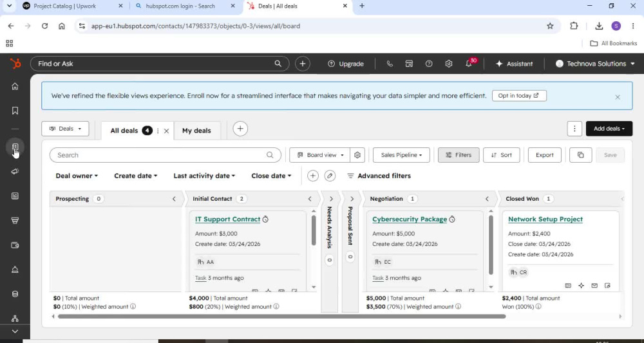Click the Sort button
The height and width of the screenshot is (343, 644).
click(502, 155)
